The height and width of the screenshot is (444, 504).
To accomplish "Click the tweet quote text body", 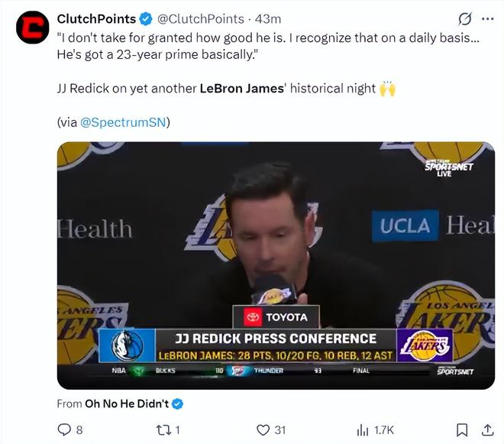I will (x=267, y=46).
